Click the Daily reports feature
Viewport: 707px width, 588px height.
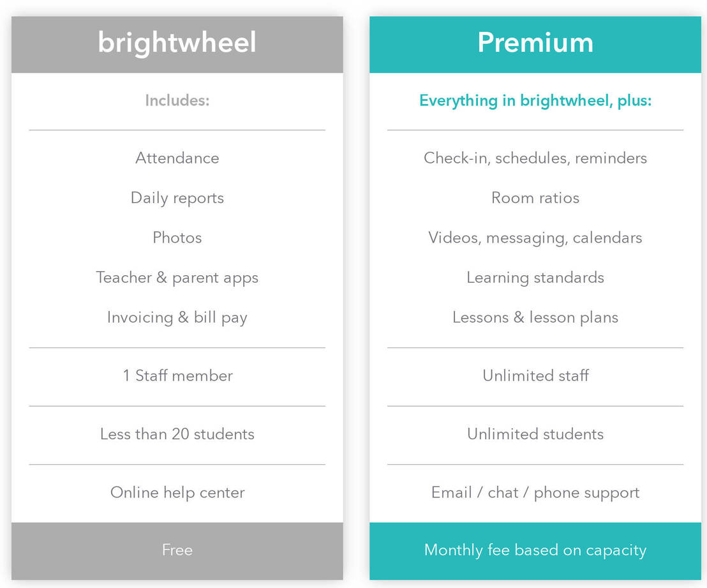pyautogui.click(x=177, y=198)
